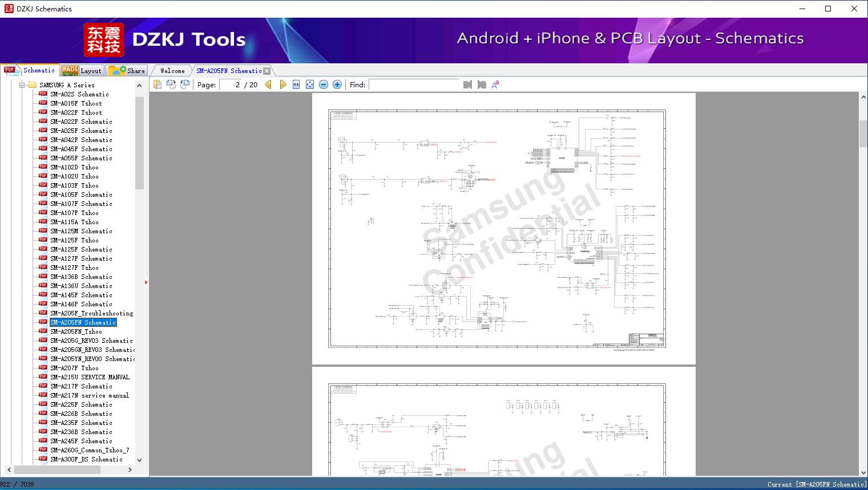Go to the previous page arrow
Image resolution: width=868 pixels, height=490 pixels.
pyautogui.click(x=268, y=84)
